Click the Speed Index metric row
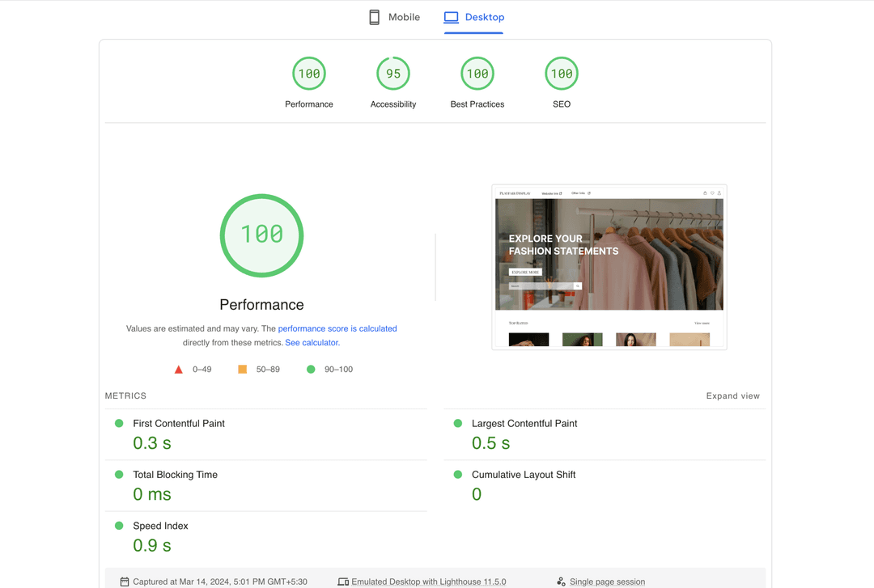874x588 pixels. pos(160,527)
